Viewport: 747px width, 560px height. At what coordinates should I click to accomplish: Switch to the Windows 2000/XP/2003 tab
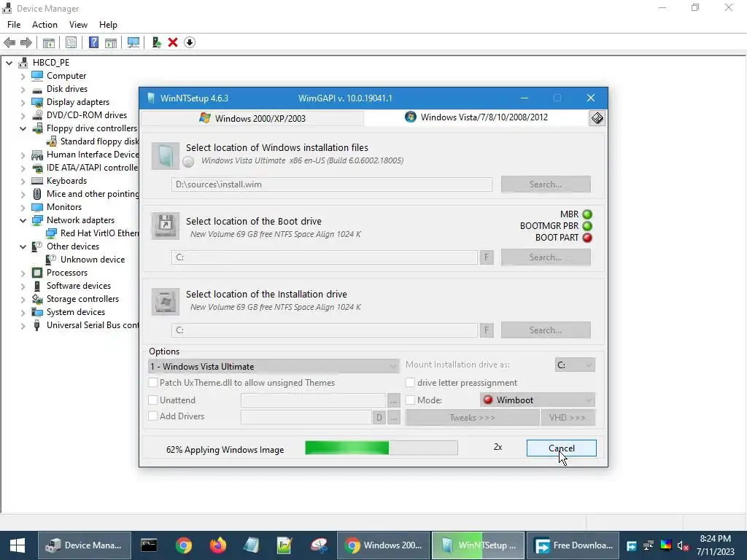tap(252, 118)
